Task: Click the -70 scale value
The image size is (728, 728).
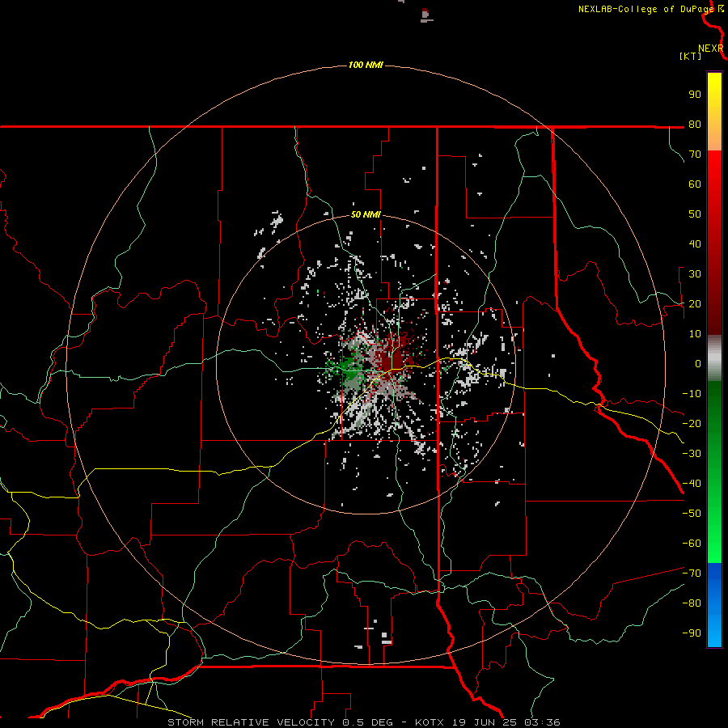Action: pos(692,573)
